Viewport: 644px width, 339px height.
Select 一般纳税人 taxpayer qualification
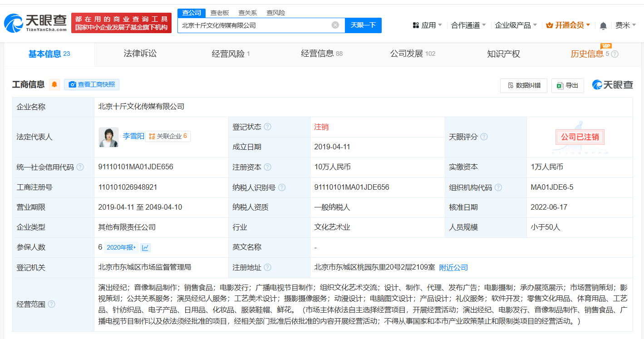click(332, 207)
